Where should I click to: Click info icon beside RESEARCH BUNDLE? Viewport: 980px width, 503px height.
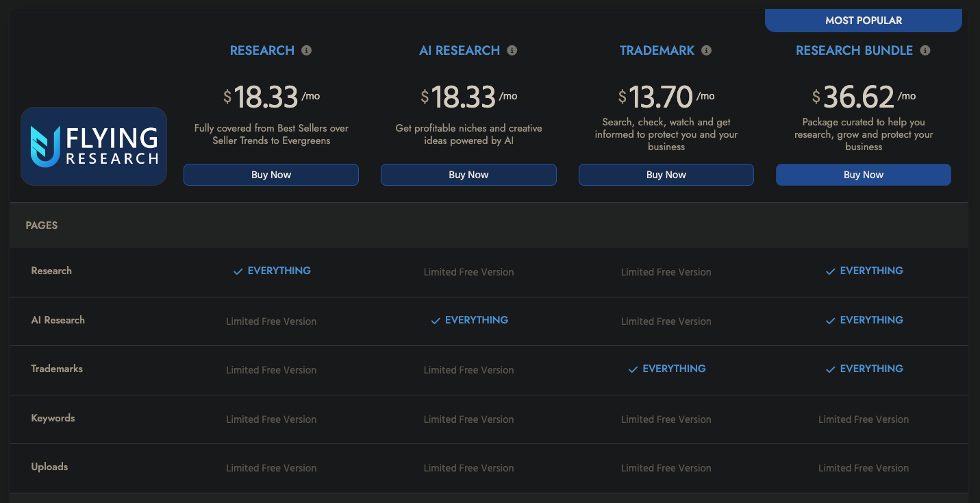(925, 51)
